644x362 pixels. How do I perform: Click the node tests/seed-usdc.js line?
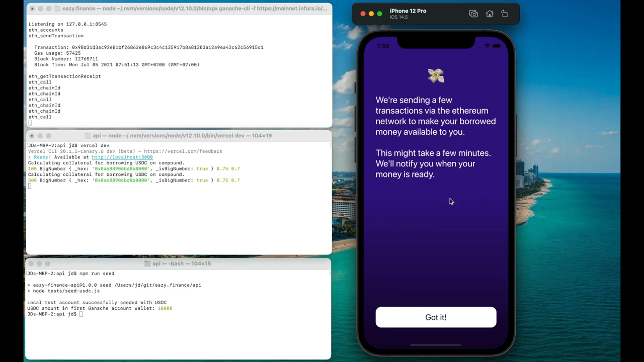pos(63,291)
